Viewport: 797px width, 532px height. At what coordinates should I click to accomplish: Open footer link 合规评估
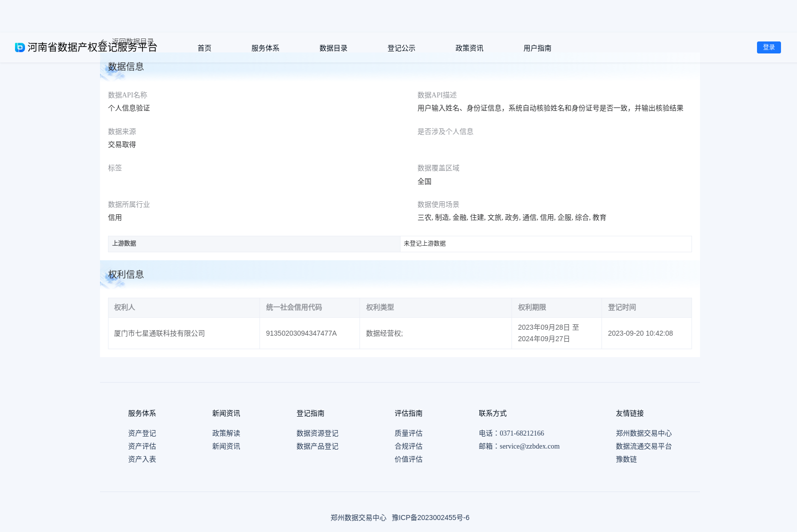[x=408, y=446]
